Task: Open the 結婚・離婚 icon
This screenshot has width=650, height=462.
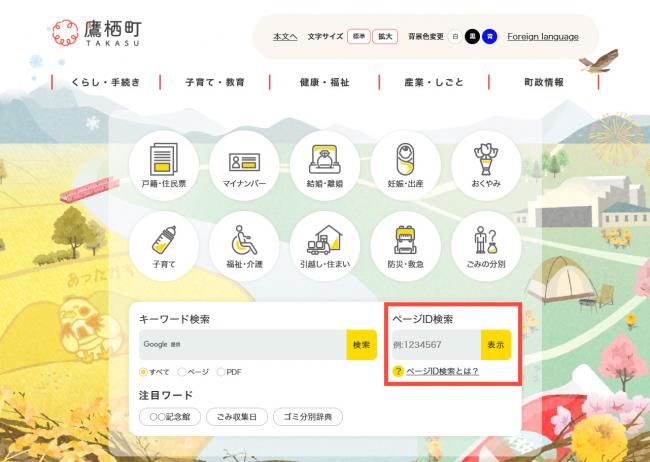Action: [x=324, y=165]
